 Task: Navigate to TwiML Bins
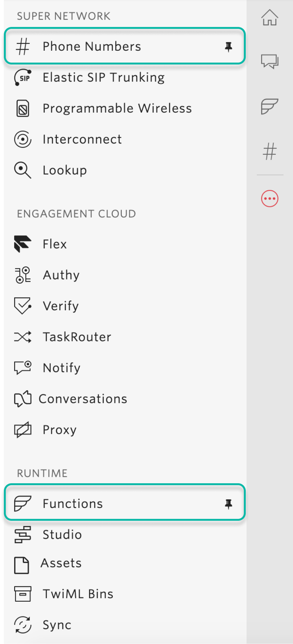coord(78,594)
